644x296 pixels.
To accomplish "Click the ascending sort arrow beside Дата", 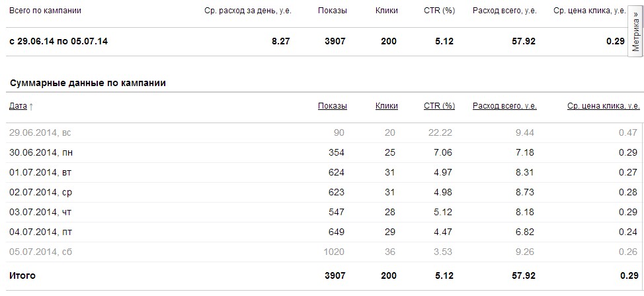I will click(32, 106).
